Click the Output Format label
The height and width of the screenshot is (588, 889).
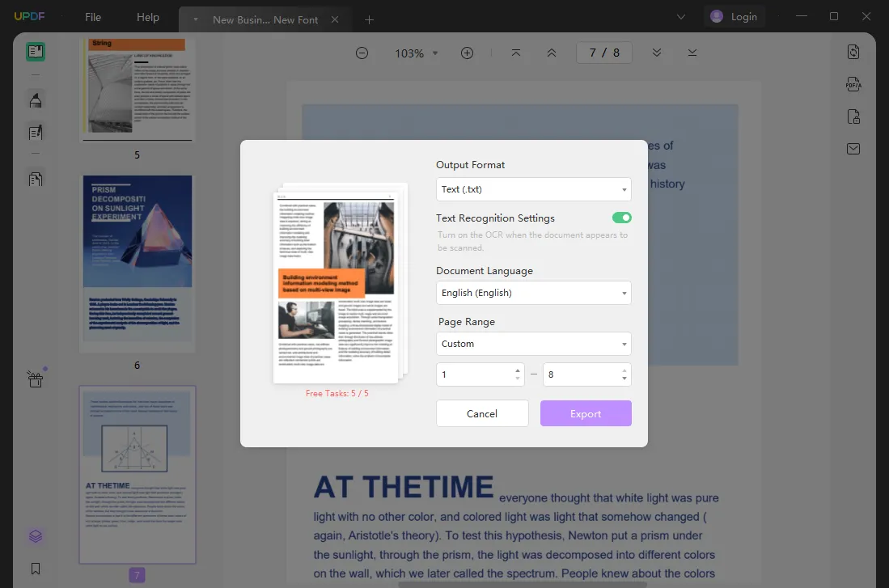[470, 164]
